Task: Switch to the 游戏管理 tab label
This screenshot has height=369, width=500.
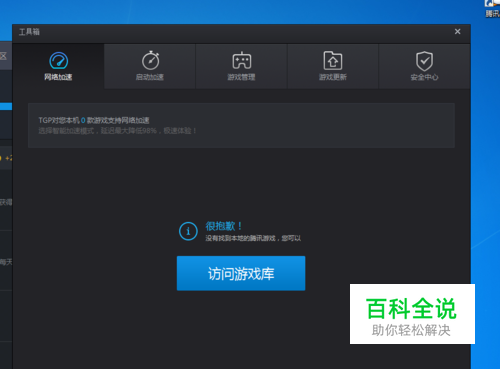Action: [241, 77]
